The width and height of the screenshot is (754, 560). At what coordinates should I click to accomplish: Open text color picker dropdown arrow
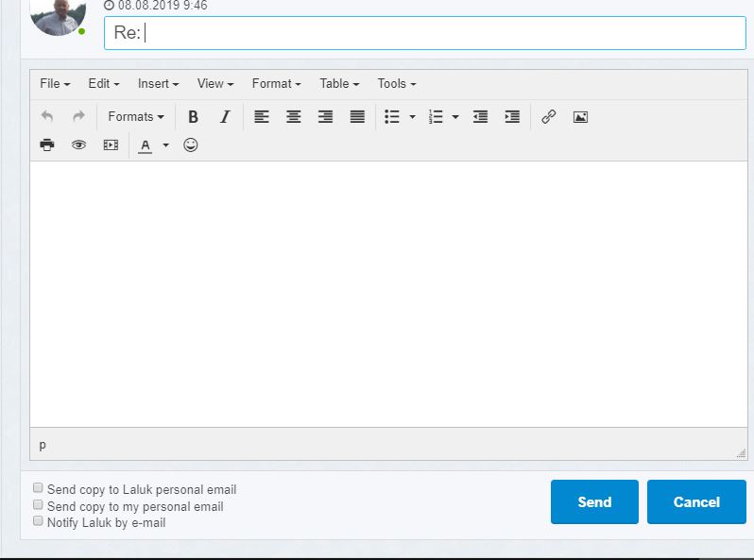[x=166, y=145]
